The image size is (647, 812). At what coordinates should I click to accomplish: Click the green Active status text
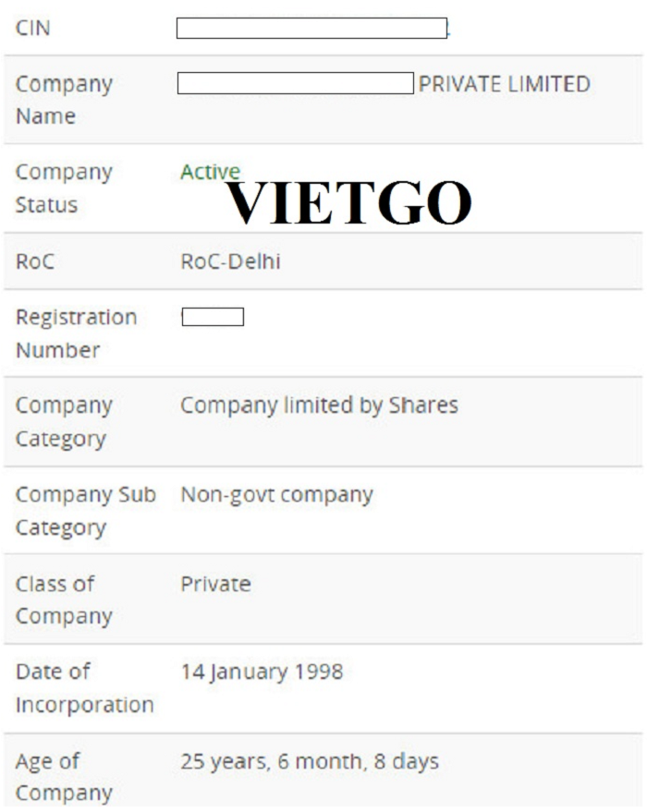(x=210, y=172)
